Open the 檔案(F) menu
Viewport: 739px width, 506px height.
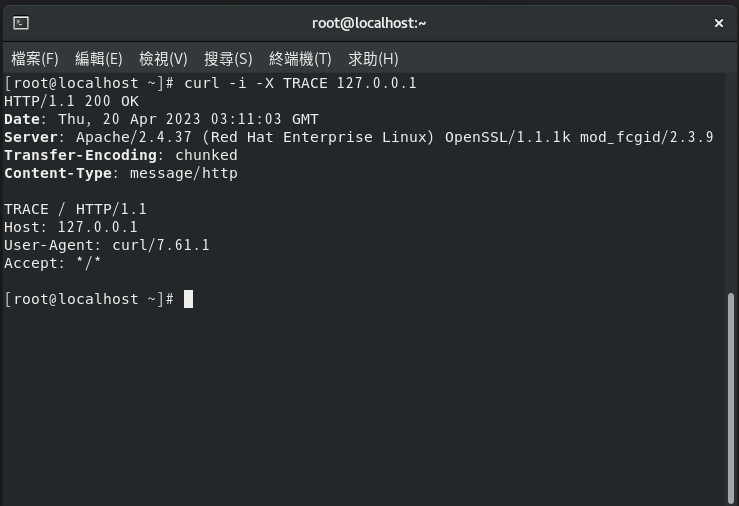[35, 59]
